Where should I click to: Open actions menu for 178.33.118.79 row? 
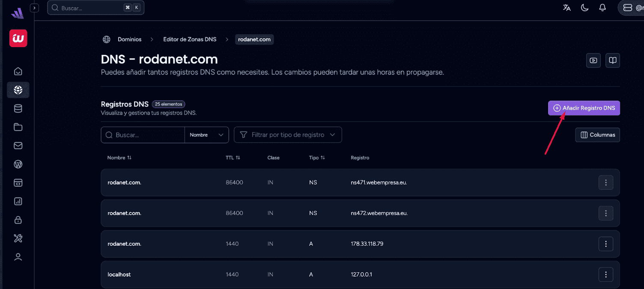[x=605, y=244]
